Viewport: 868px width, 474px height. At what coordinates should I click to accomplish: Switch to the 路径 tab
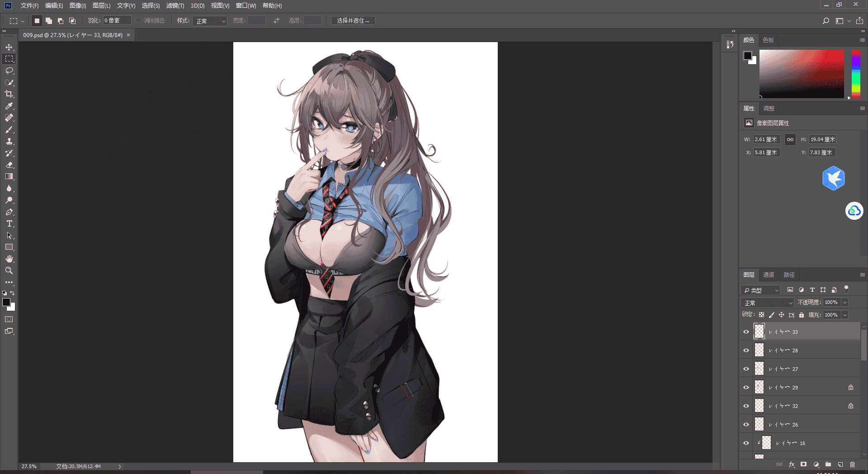pos(789,275)
